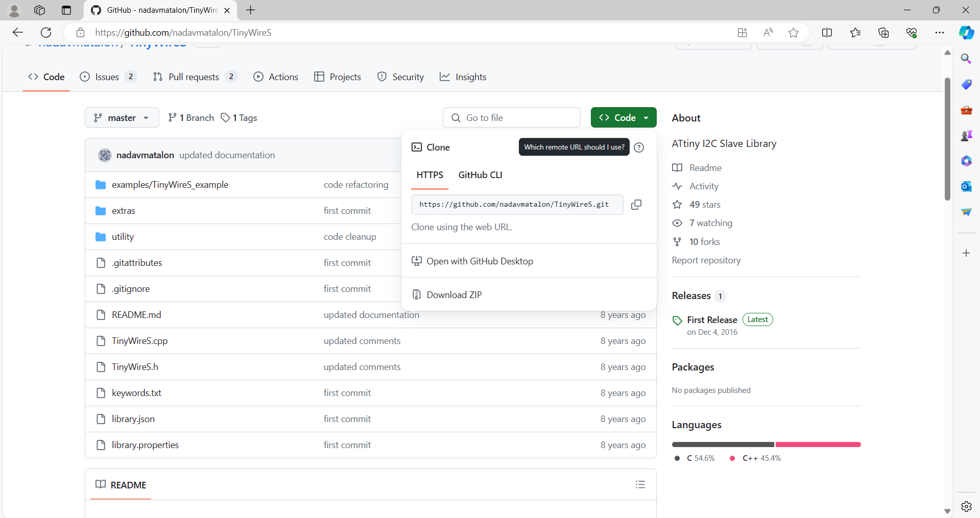
Task: Add page to favorites star icon
Action: click(x=793, y=33)
